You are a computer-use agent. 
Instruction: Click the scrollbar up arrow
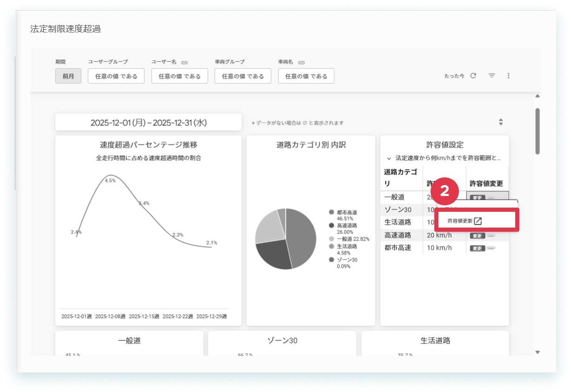point(538,96)
